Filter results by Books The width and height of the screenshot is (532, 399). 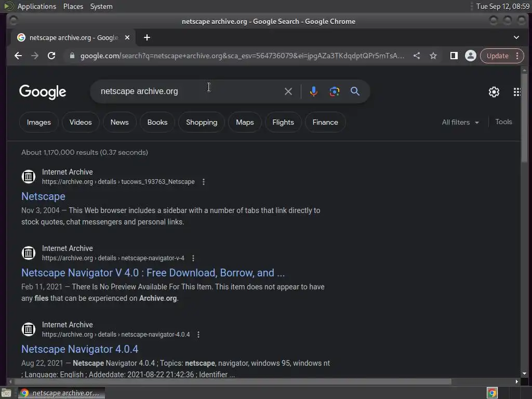coord(157,122)
